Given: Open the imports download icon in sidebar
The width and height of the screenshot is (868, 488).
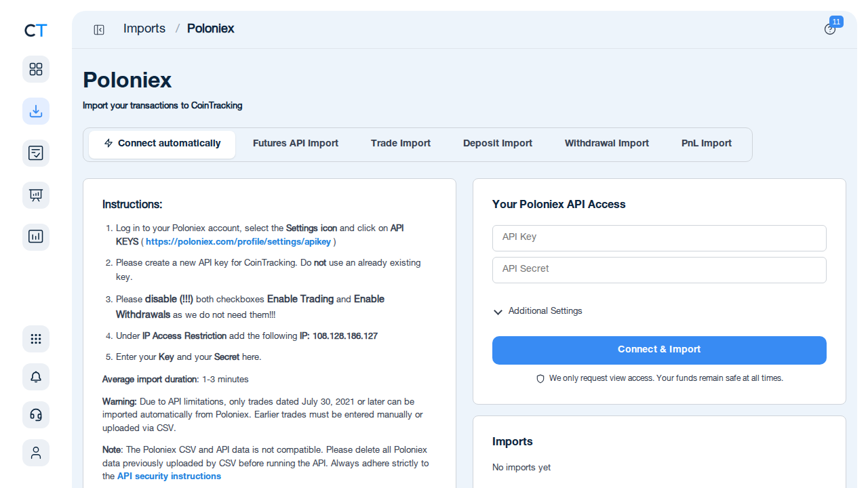Looking at the screenshot, I should (36, 111).
